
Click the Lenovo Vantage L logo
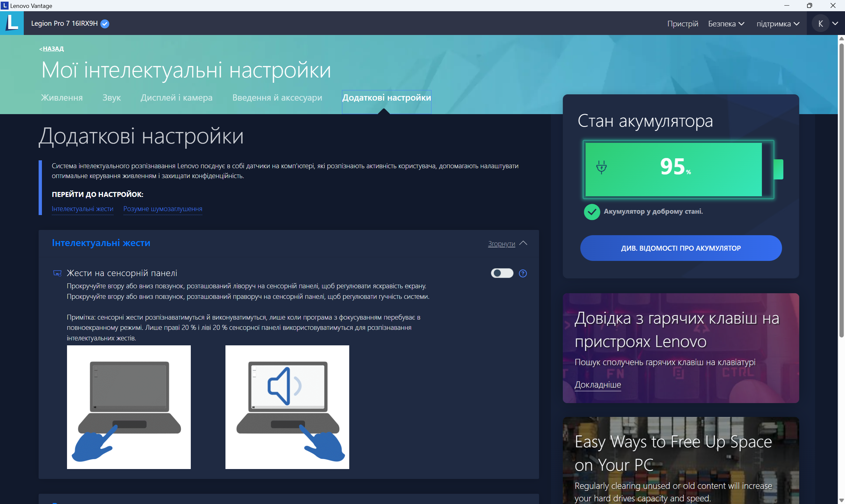tap(12, 23)
